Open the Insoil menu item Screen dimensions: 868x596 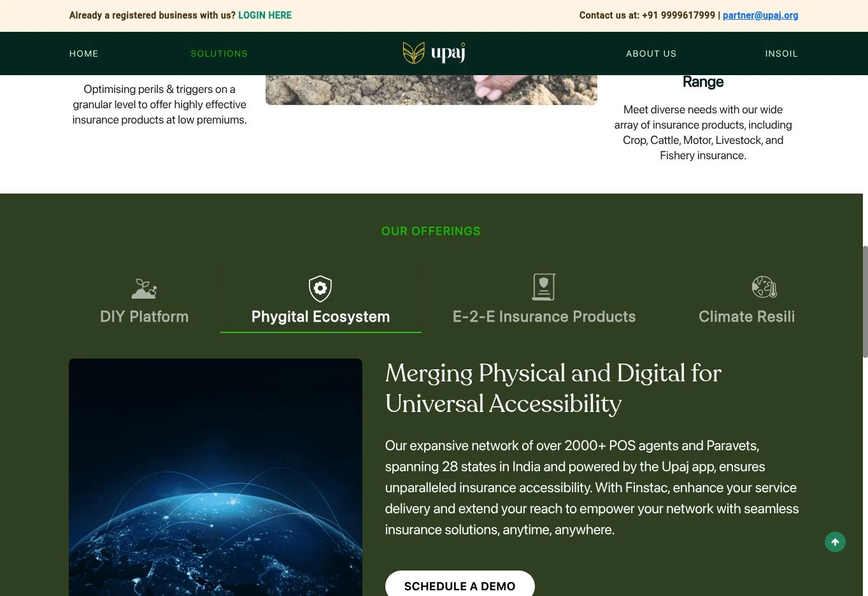coord(781,53)
